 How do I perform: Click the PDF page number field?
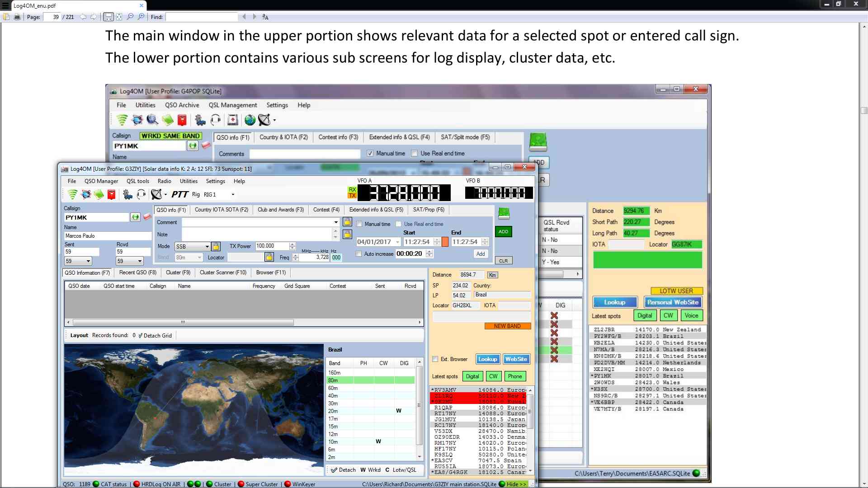(x=52, y=17)
